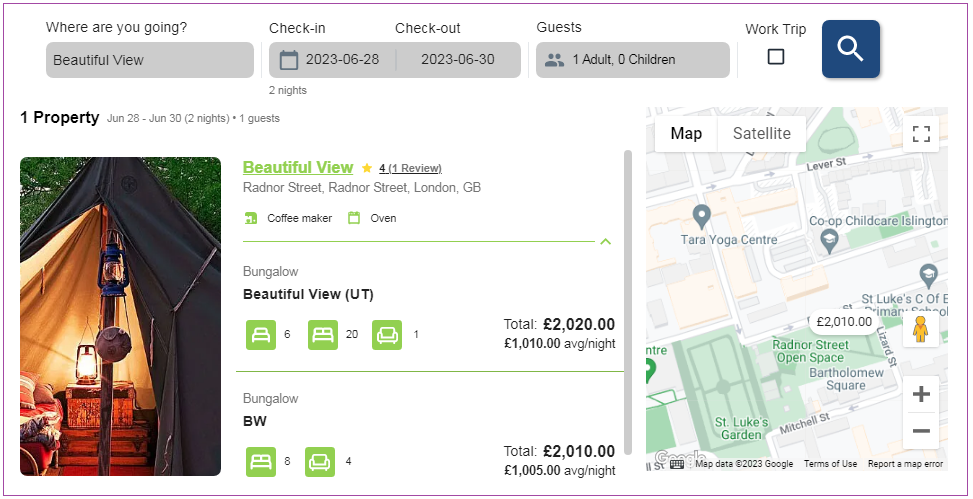Open the Check-out date 2023-06-30 picker
The image size is (973, 499).
458,60
